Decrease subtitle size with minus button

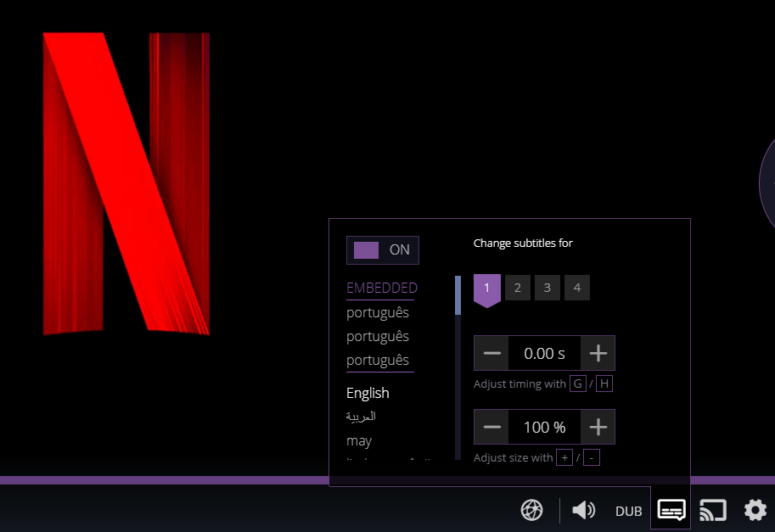tap(491, 427)
